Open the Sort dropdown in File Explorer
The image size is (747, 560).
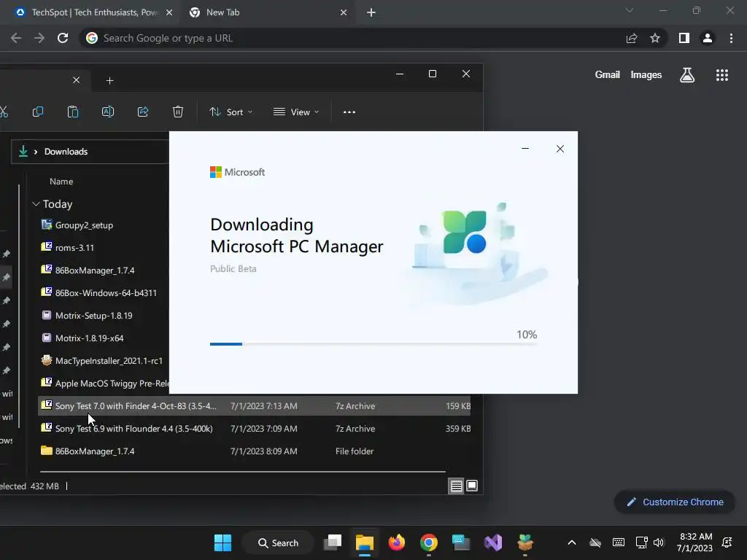(x=231, y=112)
